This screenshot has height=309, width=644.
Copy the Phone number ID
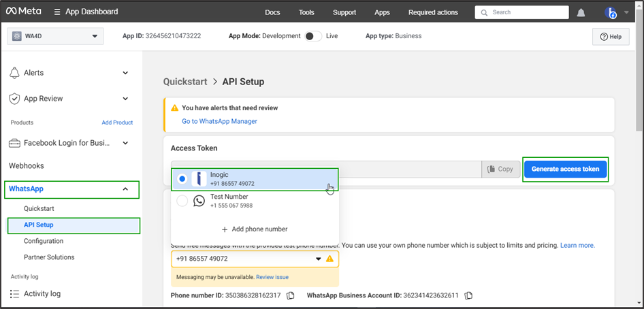[x=291, y=295]
